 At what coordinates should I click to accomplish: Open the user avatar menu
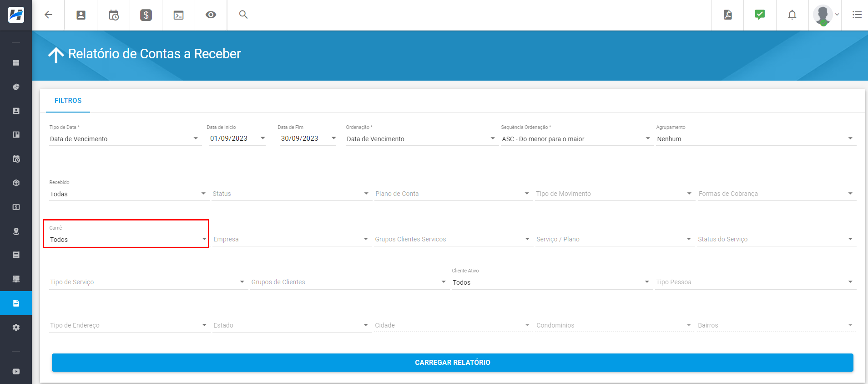[x=825, y=15]
